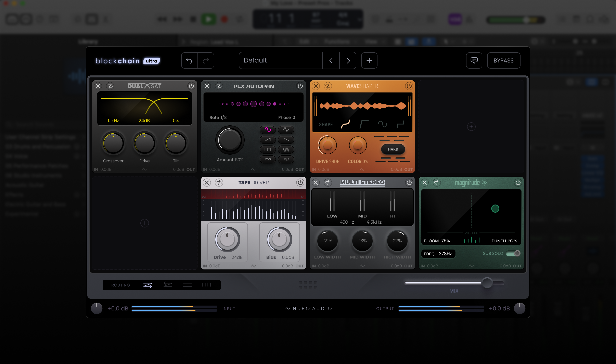Select parallel four-bar routing icon
616x364 pixels.
206,285
